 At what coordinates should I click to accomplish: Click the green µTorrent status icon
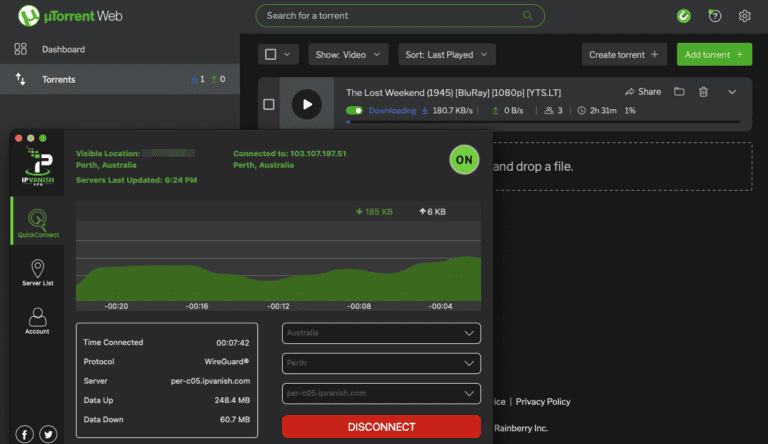(x=683, y=16)
